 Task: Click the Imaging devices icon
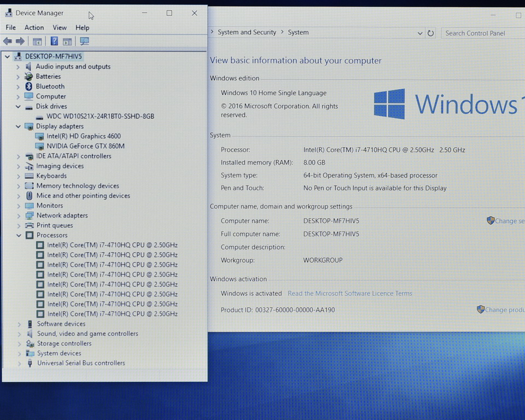(29, 166)
